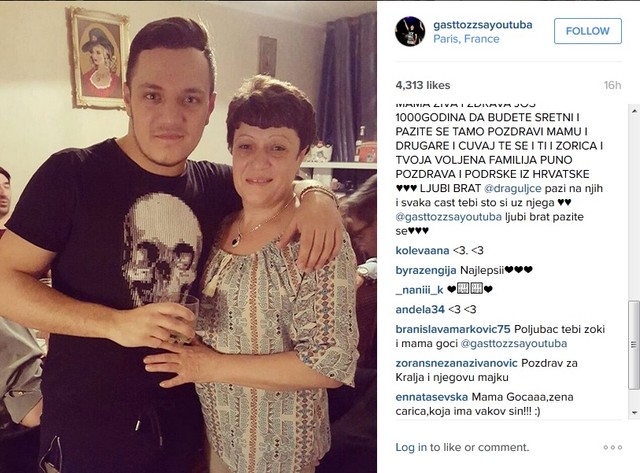Open the kolevaana commenter profile

(x=422, y=251)
